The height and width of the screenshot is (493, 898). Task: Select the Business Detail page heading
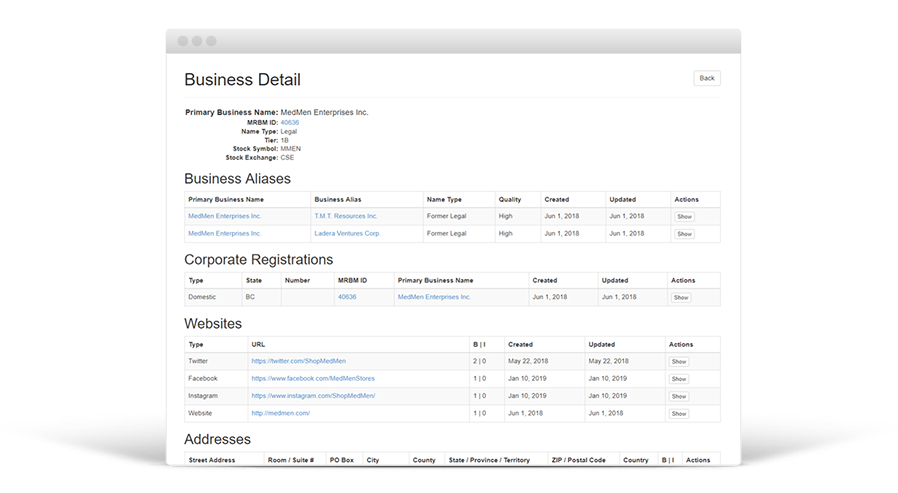click(x=242, y=80)
